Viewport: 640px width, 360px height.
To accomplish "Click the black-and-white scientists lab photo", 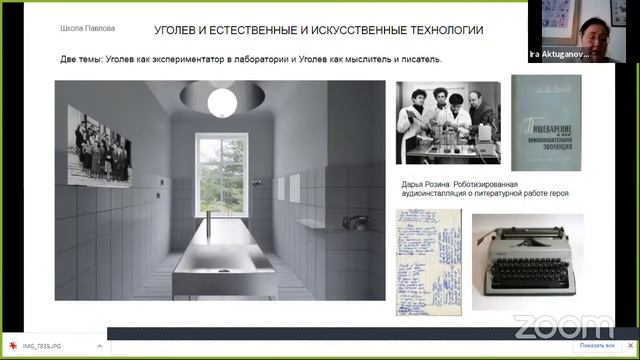I will (x=448, y=123).
